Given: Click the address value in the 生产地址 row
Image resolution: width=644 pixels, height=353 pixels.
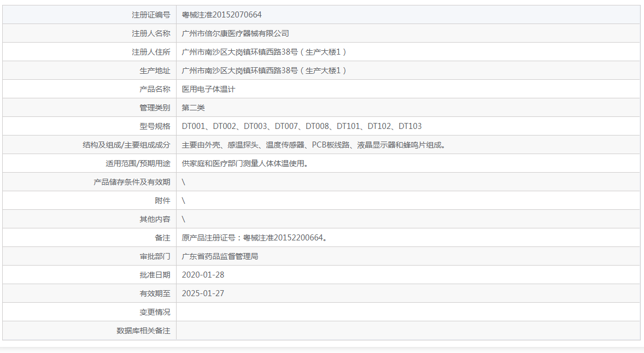Looking at the screenshot, I should [x=264, y=70].
